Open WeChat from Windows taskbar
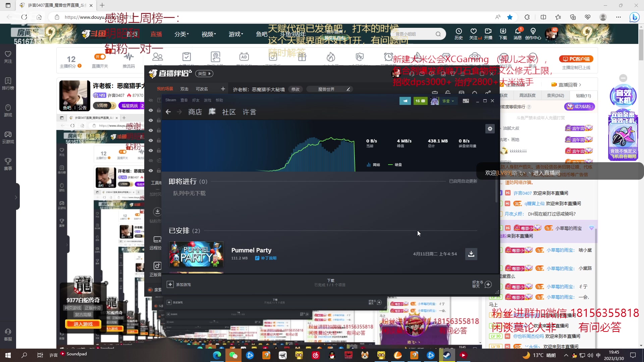Screen dimensions: 644x362 [x=233, y=355]
